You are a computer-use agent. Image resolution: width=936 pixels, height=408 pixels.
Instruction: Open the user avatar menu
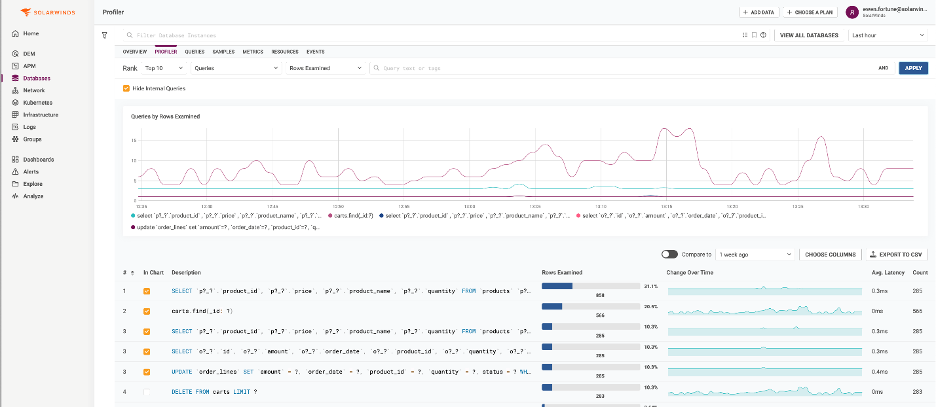tap(852, 13)
